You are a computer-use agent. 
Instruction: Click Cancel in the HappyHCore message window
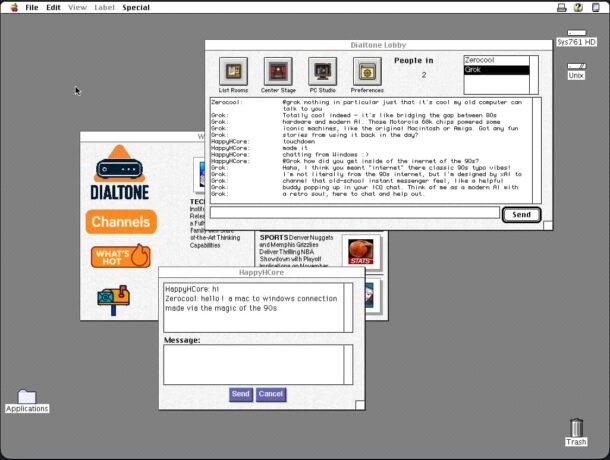(270, 394)
